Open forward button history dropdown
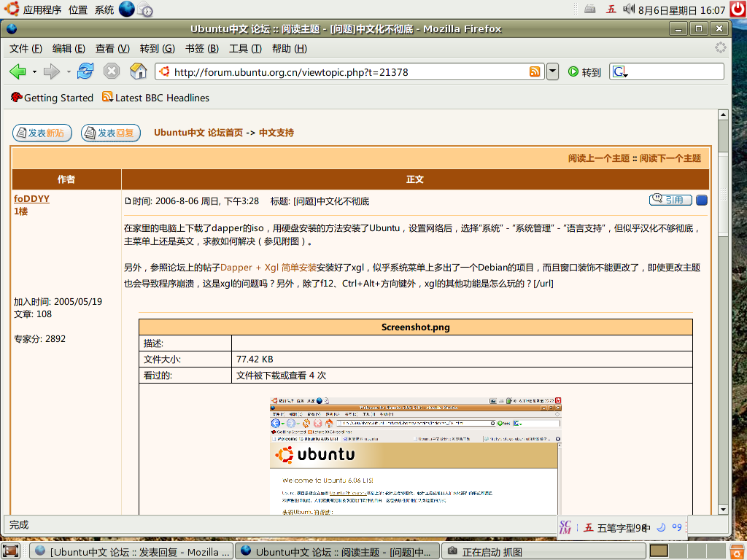The image size is (747, 560). point(69,72)
